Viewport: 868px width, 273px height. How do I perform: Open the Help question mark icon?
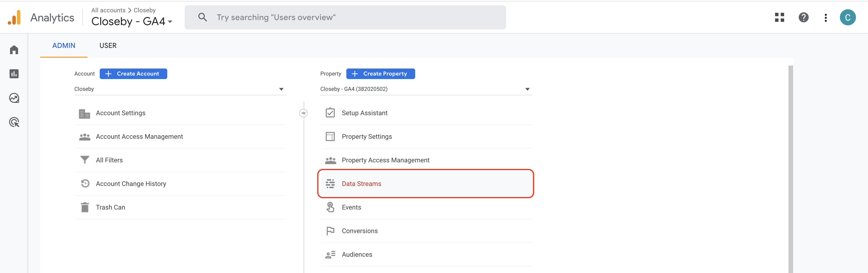point(804,18)
